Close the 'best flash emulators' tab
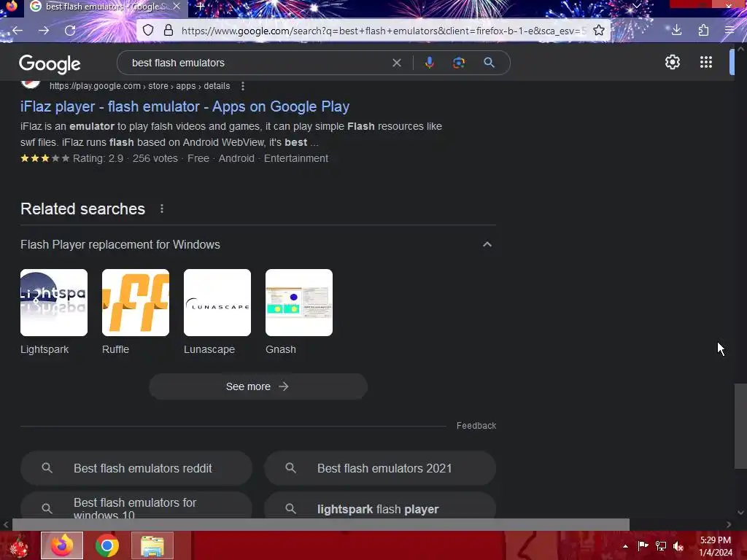The height and width of the screenshot is (560, 747). click(x=177, y=7)
